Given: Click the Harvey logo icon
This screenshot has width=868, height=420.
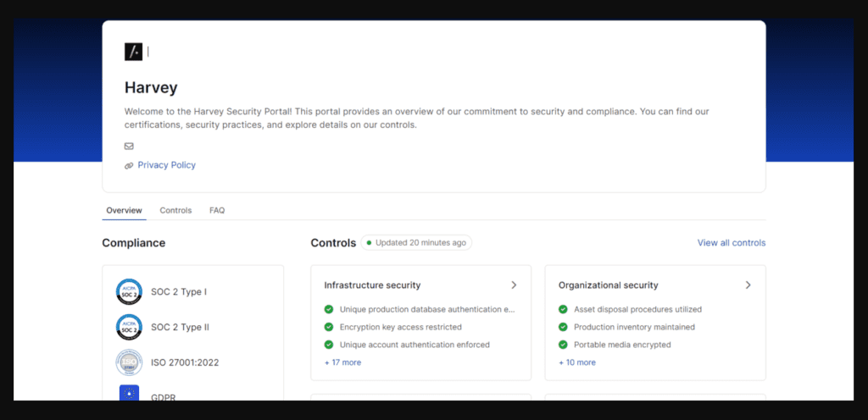Looking at the screenshot, I should click(133, 52).
